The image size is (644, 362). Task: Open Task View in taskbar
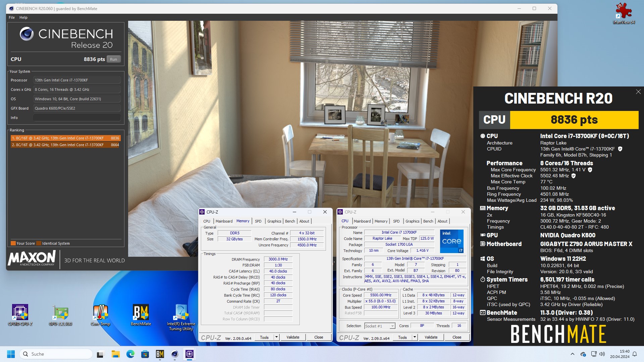[x=101, y=354]
